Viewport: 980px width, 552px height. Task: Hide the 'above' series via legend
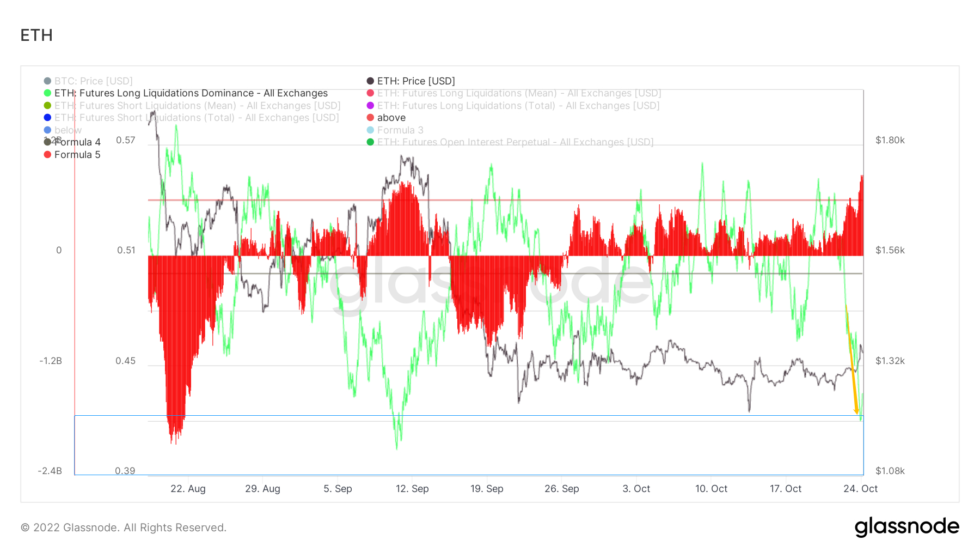(391, 118)
